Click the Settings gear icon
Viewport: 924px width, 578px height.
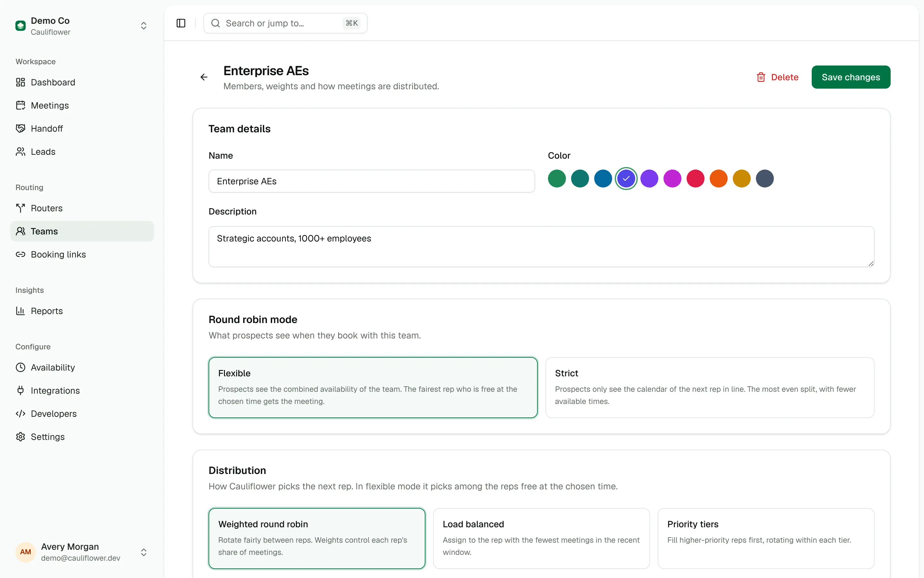[x=21, y=437]
